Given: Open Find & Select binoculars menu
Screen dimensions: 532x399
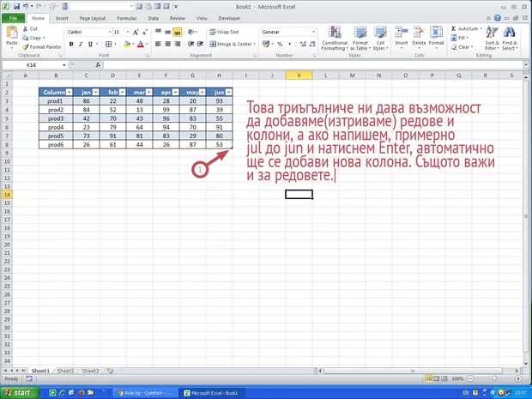Looking at the screenshot, I should pyautogui.click(x=510, y=39).
